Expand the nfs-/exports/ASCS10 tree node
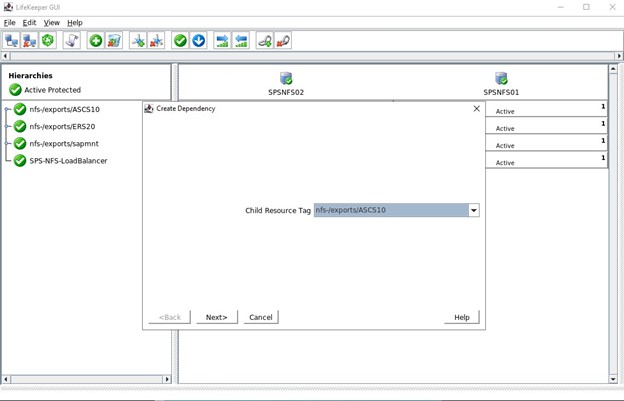The height and width of the screenshot is (401, 624). (8, 109)
